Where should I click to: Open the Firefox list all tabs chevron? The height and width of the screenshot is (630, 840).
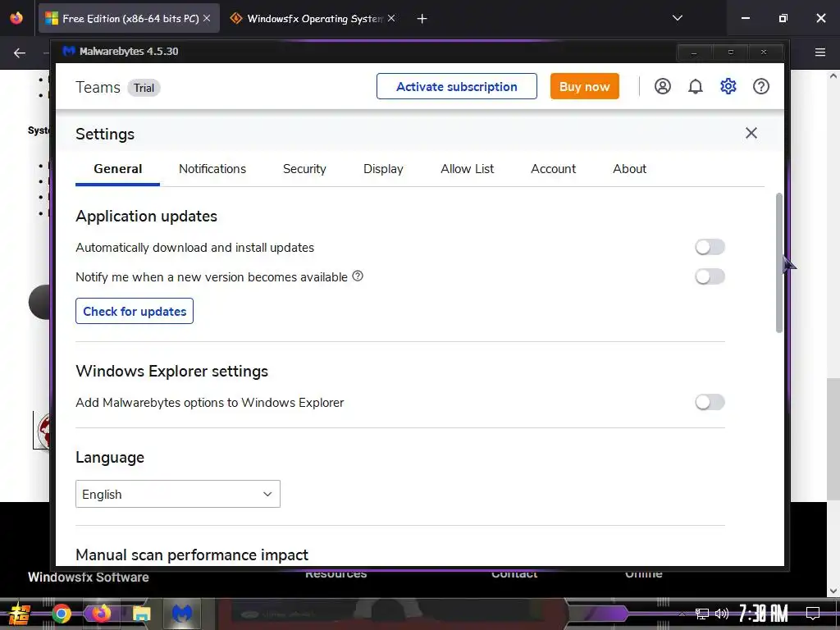[x=677, y=18]
